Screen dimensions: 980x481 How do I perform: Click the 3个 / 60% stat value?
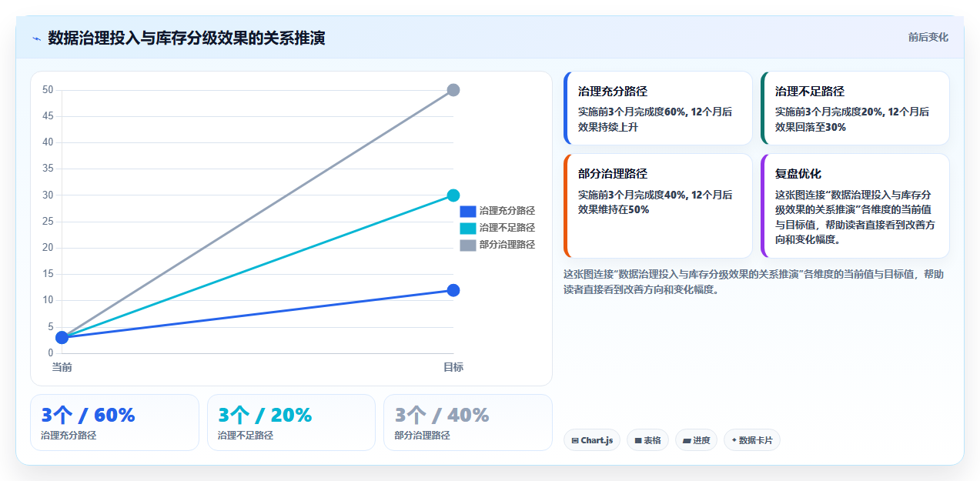coord(88,415)
